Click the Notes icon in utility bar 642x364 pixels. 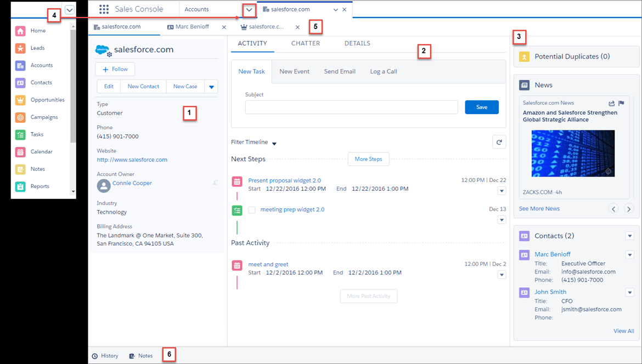tap(132, 356)
